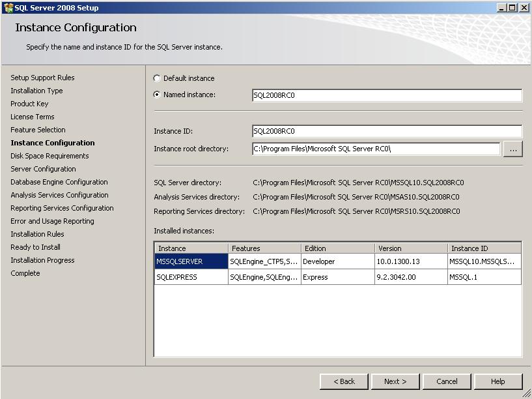This screenshot has width=532, height=399.
Task: Select the Instance Configuration step in sidebar
Action: click(x=53, y=143)
